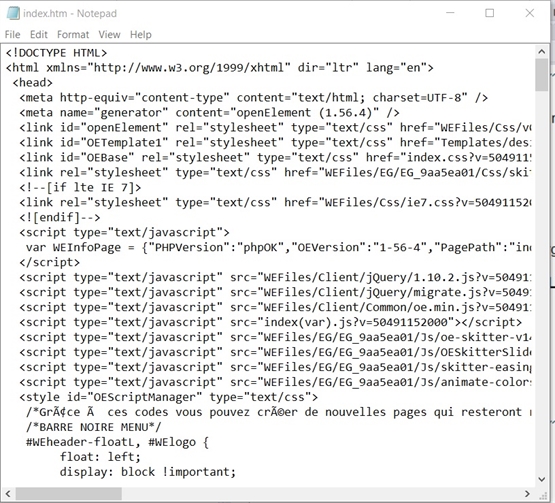
Task: Click the closing </script> tag line
Action: [x=50, y=262]
